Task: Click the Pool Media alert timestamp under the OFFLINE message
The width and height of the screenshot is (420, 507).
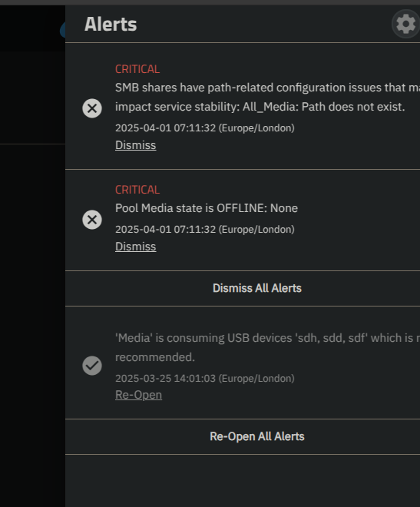Action: tap(205, 230)
